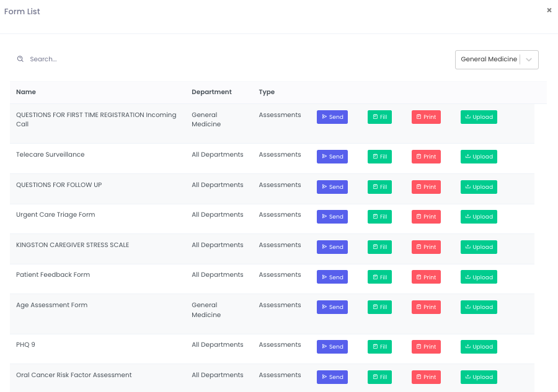The image size is (558, 392).
Task: Fill the Telecare Surveillance form
Action: 379,157
